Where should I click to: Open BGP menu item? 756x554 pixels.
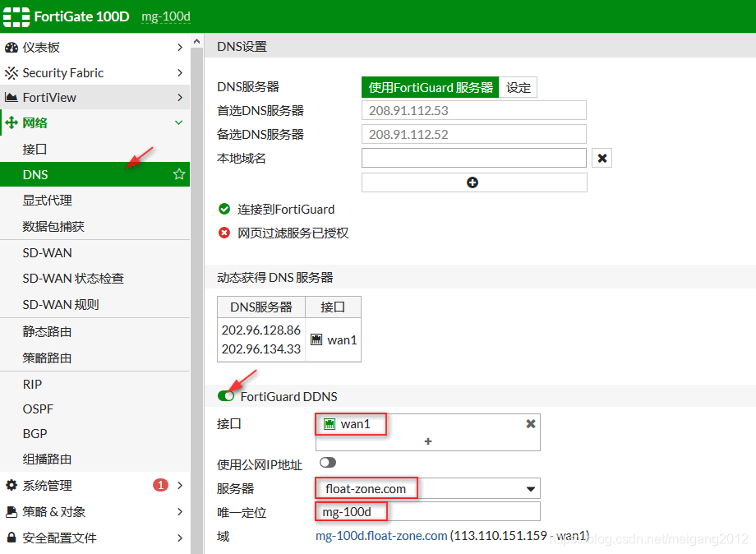coord(95,433)
